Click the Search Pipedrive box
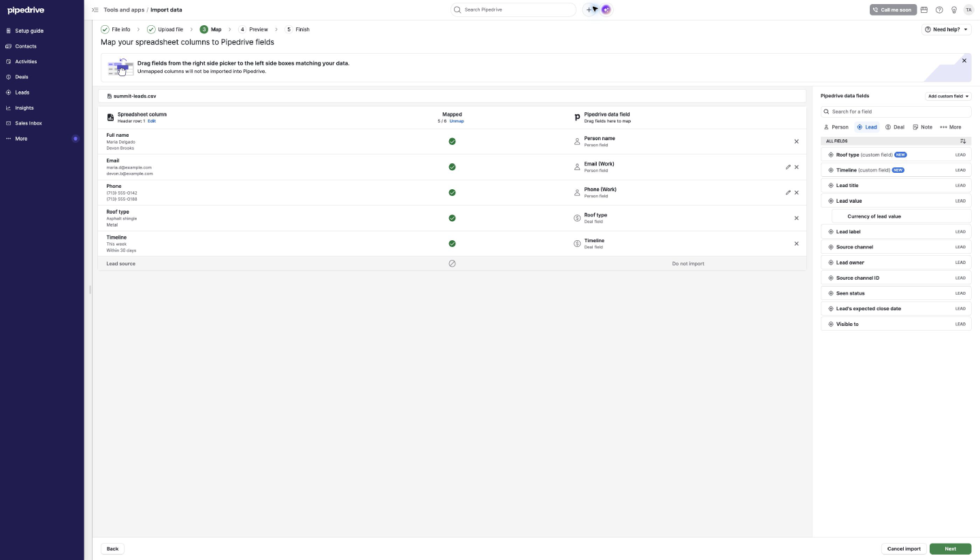This screenshot has width=980, height=560. coord(513,10)
